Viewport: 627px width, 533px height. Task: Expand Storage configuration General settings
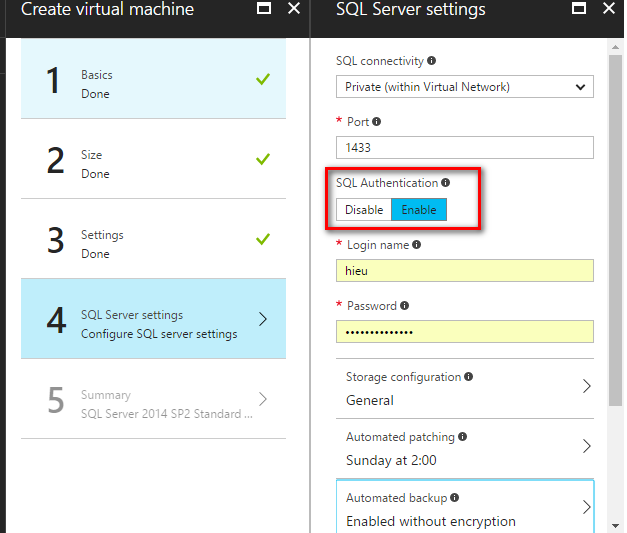465,388
